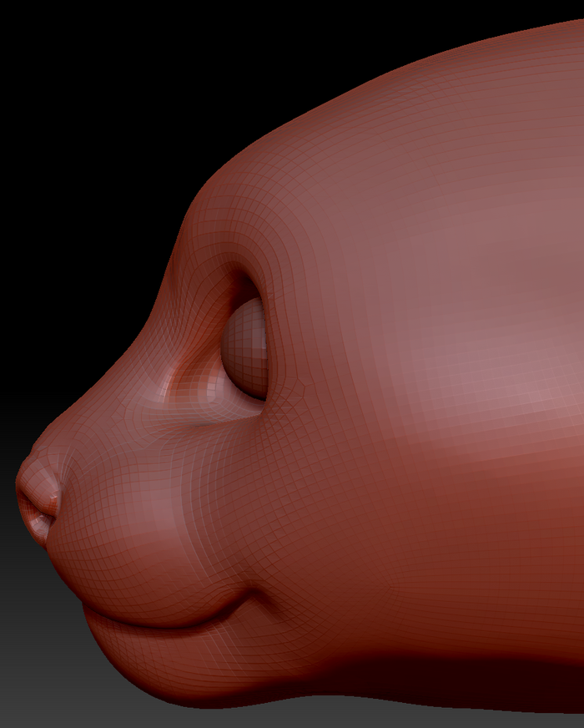This screenshot has height=728, width=584.
Task: Select the eyeball sphere on the model
Action: tap(245, 348)
